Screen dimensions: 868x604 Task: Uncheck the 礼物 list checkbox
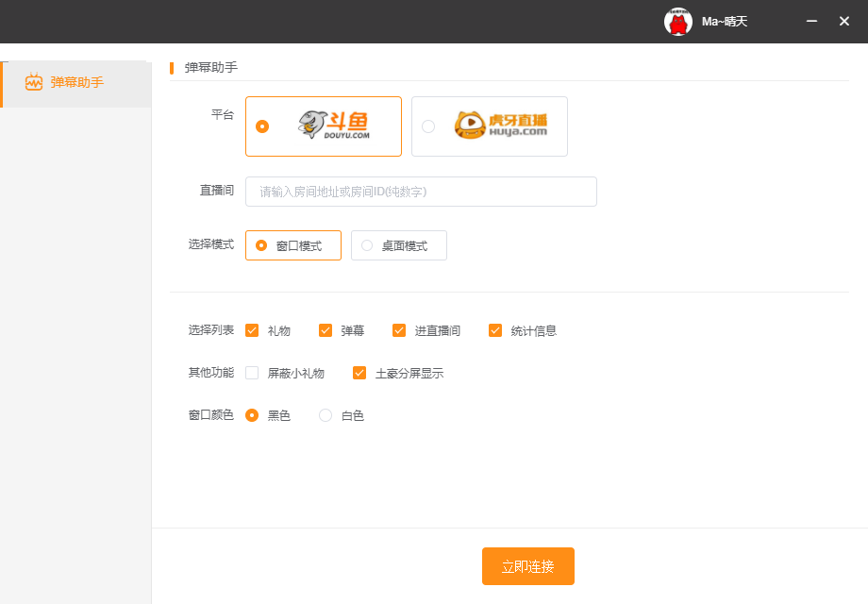click(x=252, y=330)
